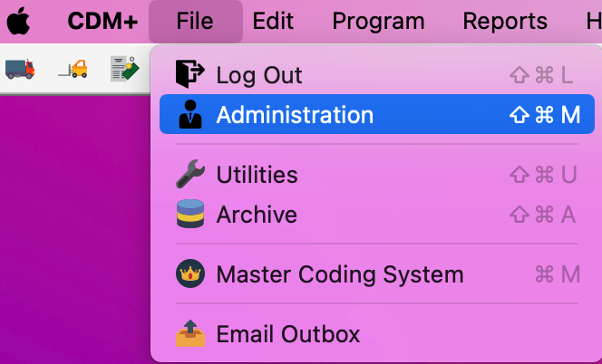The image size is (602, 364).
Task: Click the invoice with money toolbar icon
Action: pyautogui.click(x=124, y=68)
